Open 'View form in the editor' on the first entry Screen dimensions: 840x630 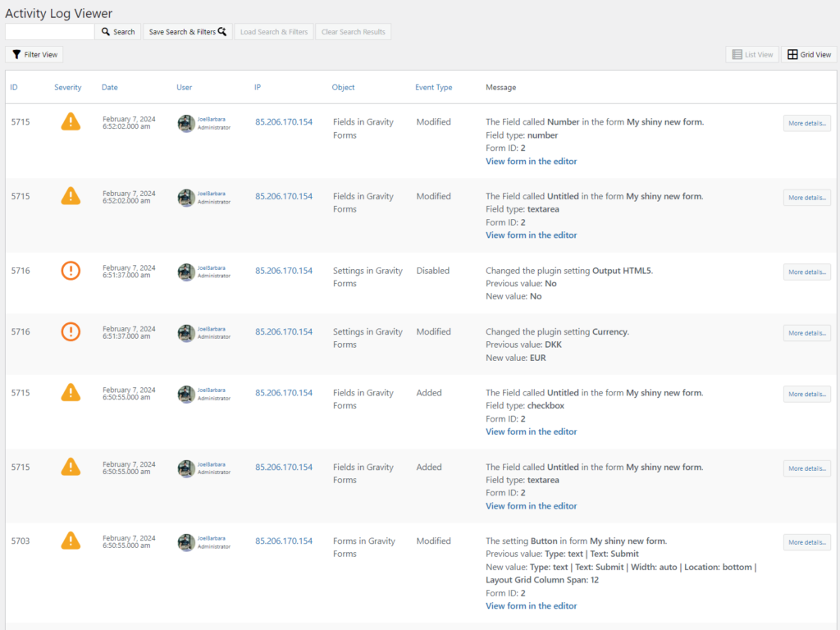coord(531,161)
